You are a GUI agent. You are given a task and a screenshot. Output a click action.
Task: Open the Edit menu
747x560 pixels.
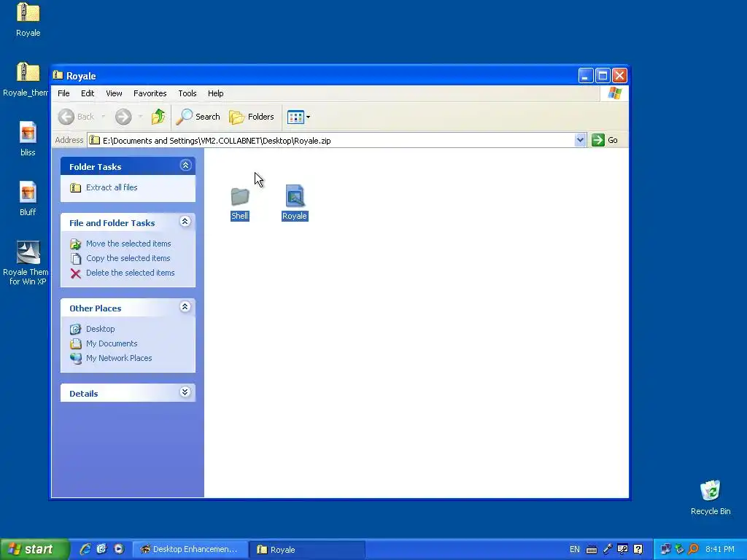88,93
